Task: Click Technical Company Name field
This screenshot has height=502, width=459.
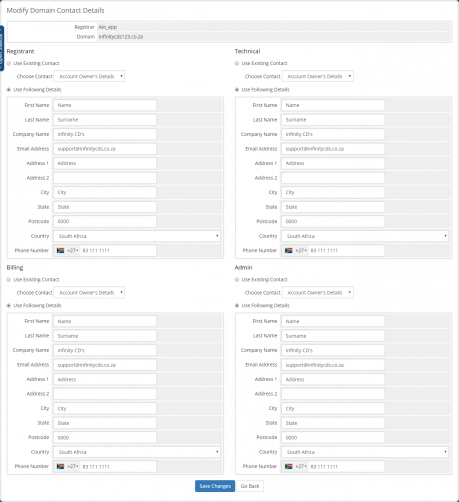Action: tap(333, 134)
